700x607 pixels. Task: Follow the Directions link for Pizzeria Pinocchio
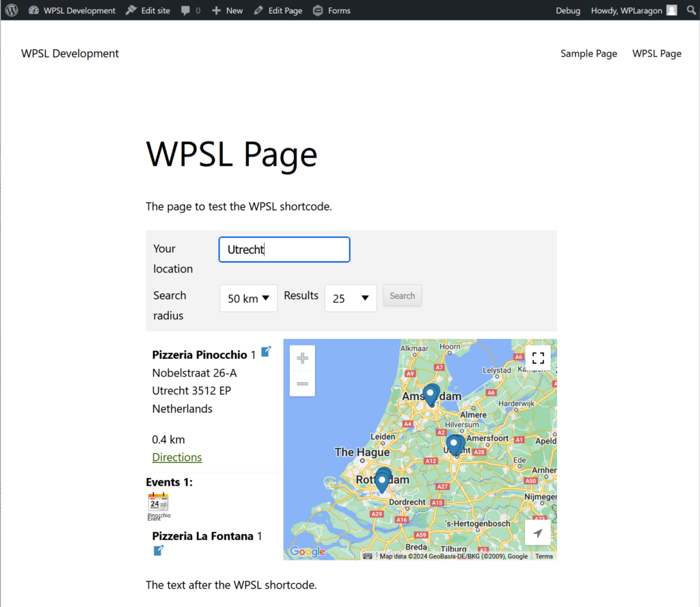pyautogui.click(x=177, y=457)
